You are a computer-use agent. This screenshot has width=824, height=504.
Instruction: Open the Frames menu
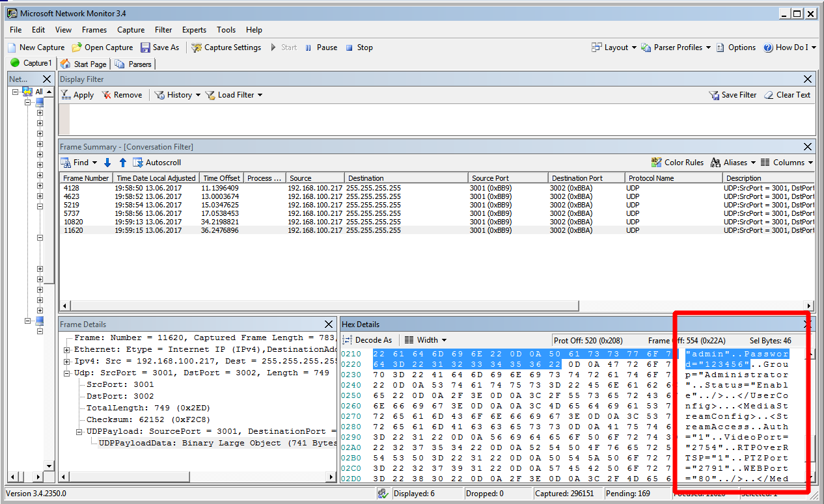pos(94,30)
